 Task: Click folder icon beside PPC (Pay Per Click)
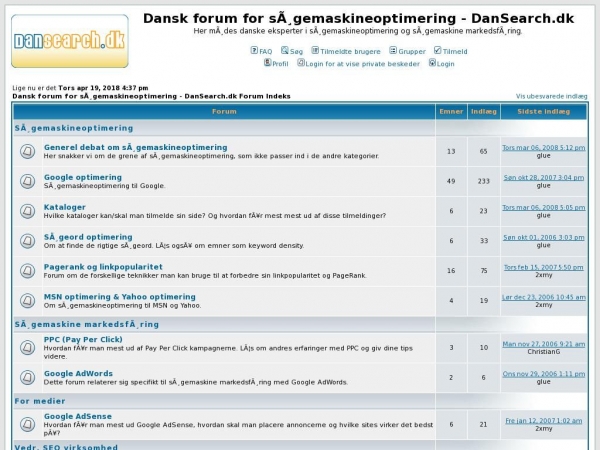coord(28,347)
